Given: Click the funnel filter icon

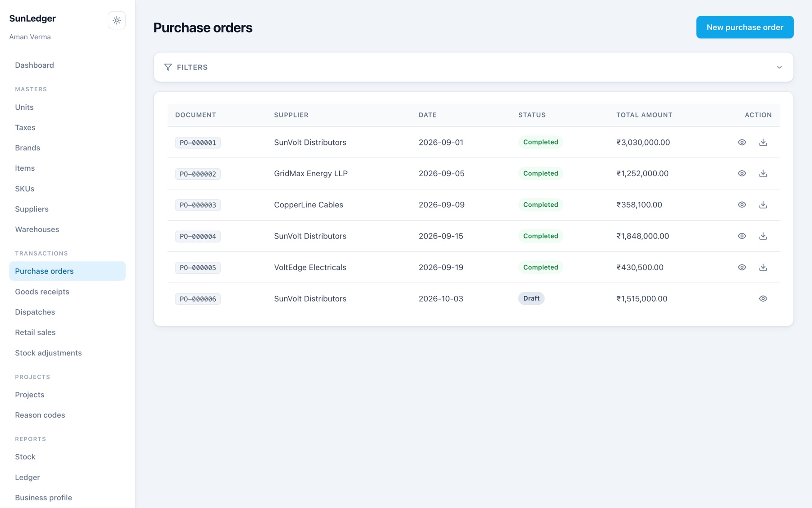Looking at the screenshot, I should click(x=168, y=67).
